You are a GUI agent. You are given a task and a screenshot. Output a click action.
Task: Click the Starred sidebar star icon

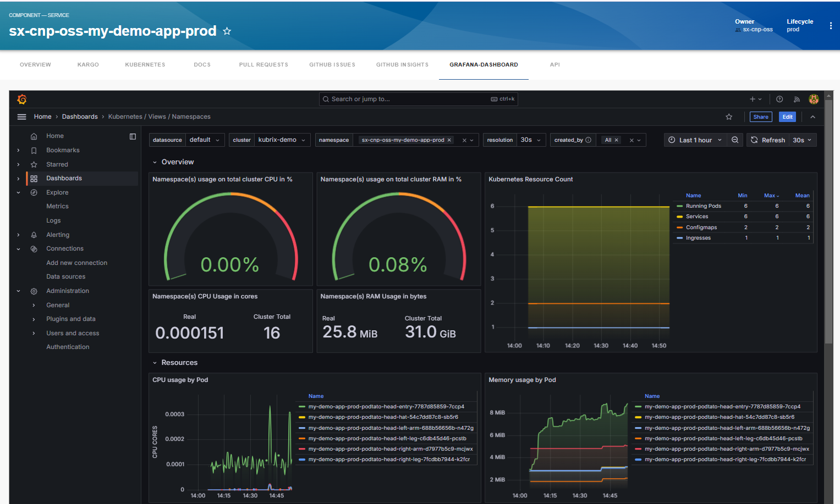click(34, 164)
